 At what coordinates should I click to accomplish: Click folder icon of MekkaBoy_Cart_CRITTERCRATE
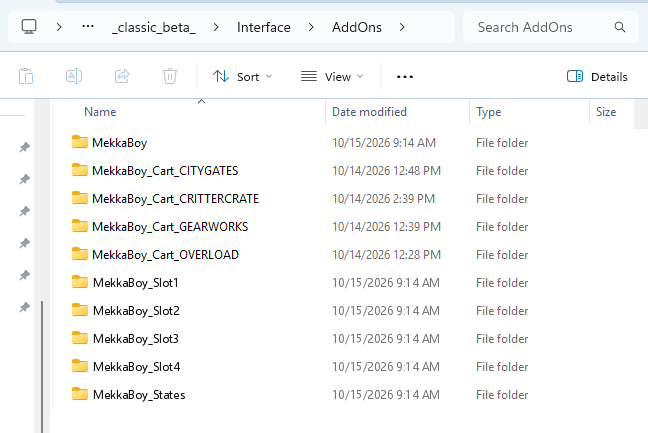[x=80, y=198]
